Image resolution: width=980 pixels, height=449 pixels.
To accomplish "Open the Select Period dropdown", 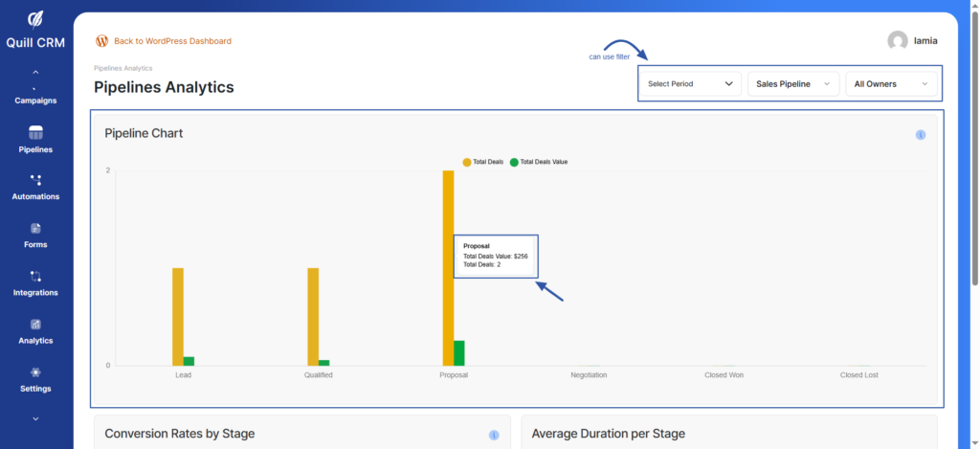I will tap(690, 84).
